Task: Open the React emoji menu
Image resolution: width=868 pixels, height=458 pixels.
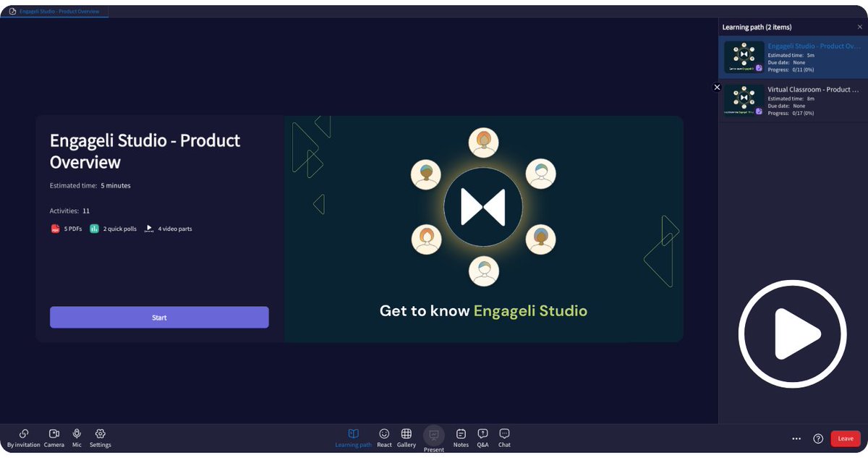Action: pos(384,438)
